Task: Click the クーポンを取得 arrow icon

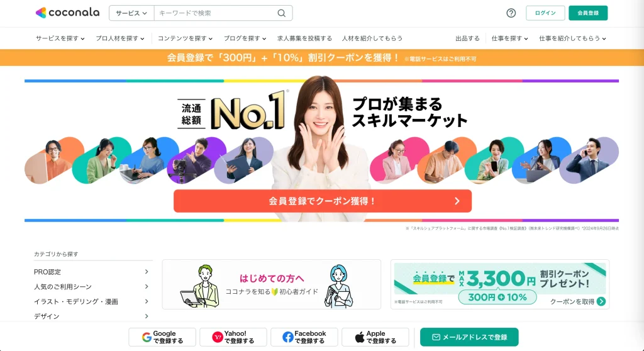Action: coord(601,302)
